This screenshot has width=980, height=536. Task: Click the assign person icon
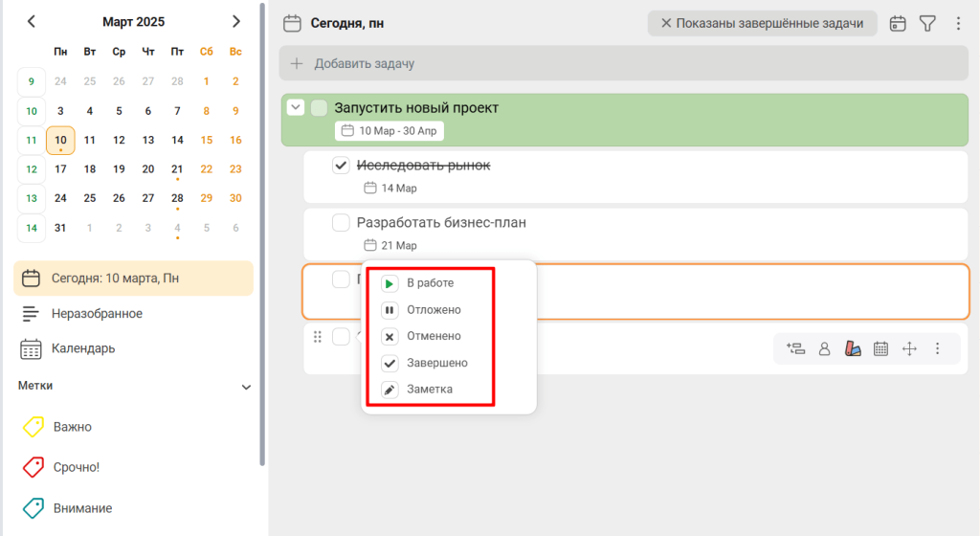coord(824,349)
